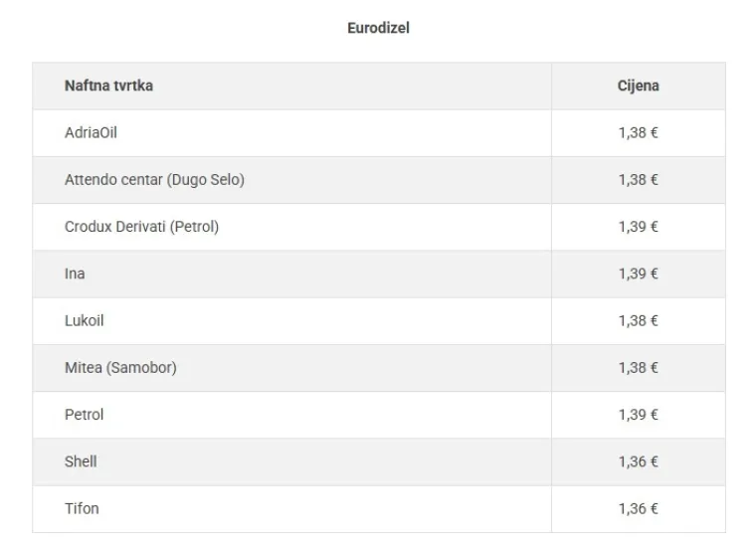Click the Crodux Derivati (Petrol) entry
Viewport: 756px width, 548px height.
point(141,227)
